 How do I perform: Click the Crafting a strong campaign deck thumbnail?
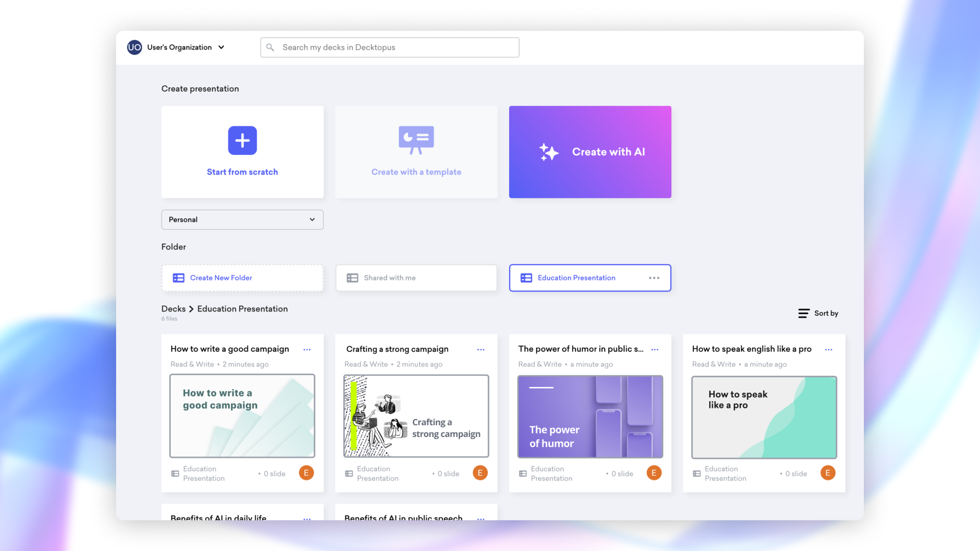pyautogui.click(x=416, y=416)
